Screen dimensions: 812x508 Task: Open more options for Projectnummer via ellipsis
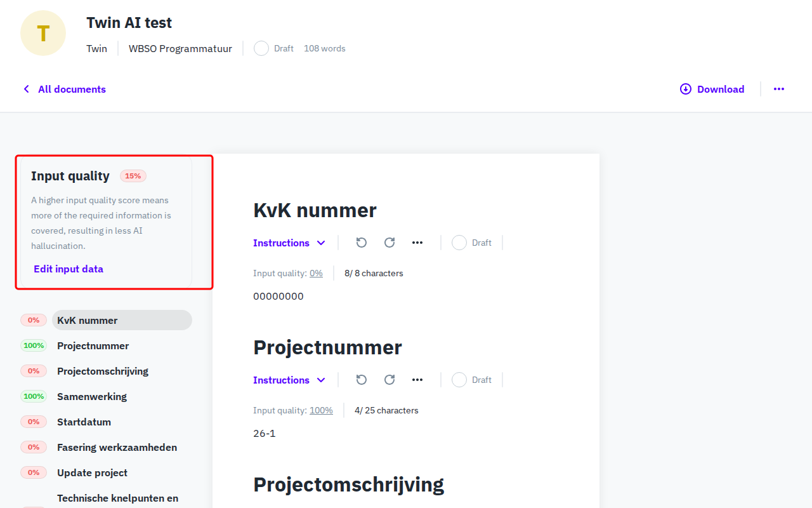(417, 380)
